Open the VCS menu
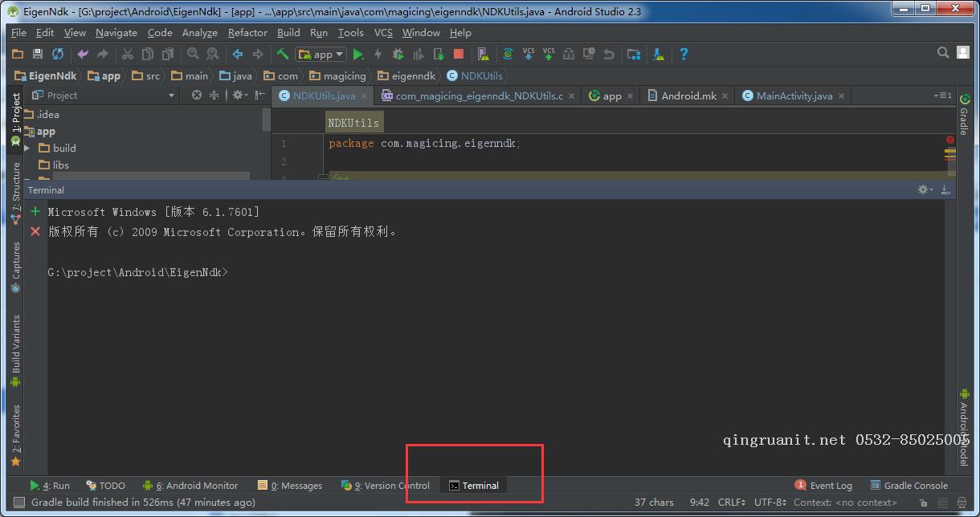 (x=383, y=33)
